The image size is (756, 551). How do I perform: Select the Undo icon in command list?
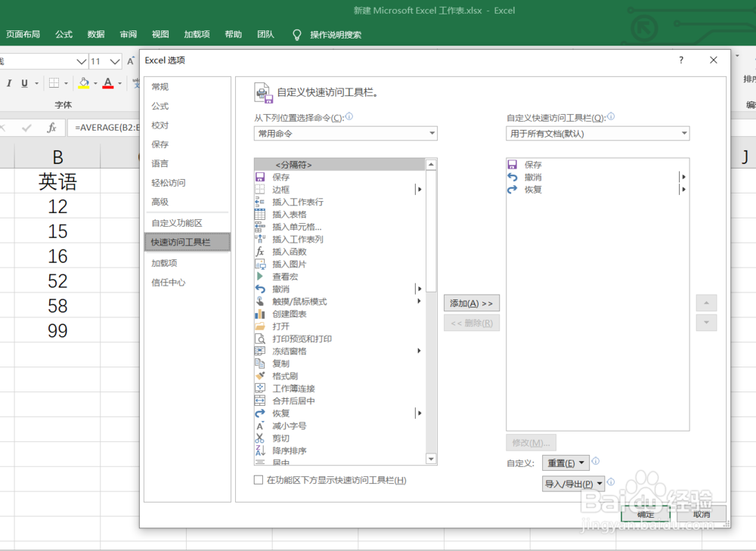point(260,289)
